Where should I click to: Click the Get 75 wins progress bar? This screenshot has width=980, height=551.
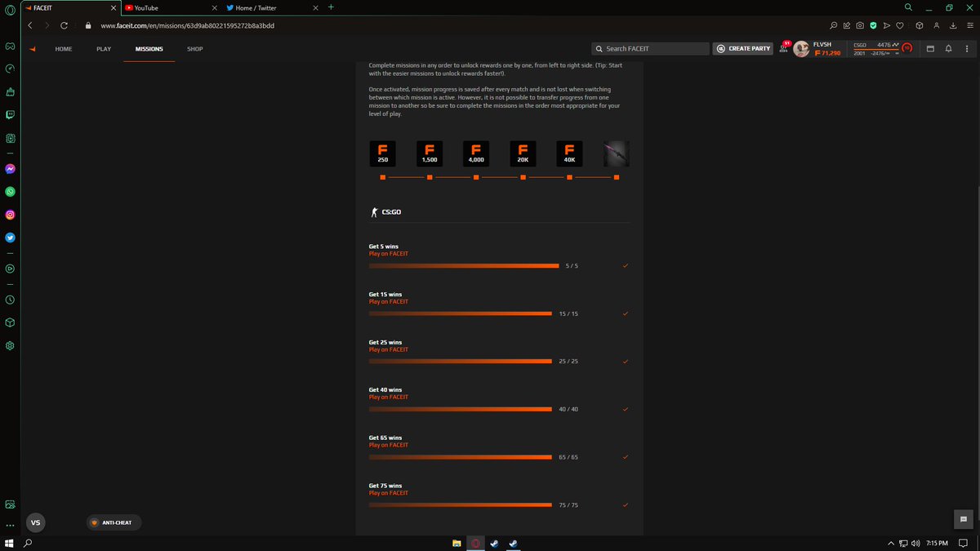[x=461, y=504]
